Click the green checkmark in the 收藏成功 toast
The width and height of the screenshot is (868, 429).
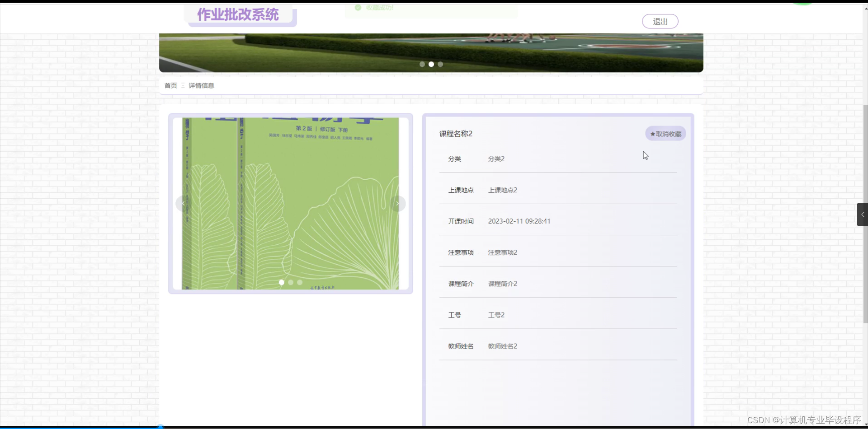coord(358,8)
